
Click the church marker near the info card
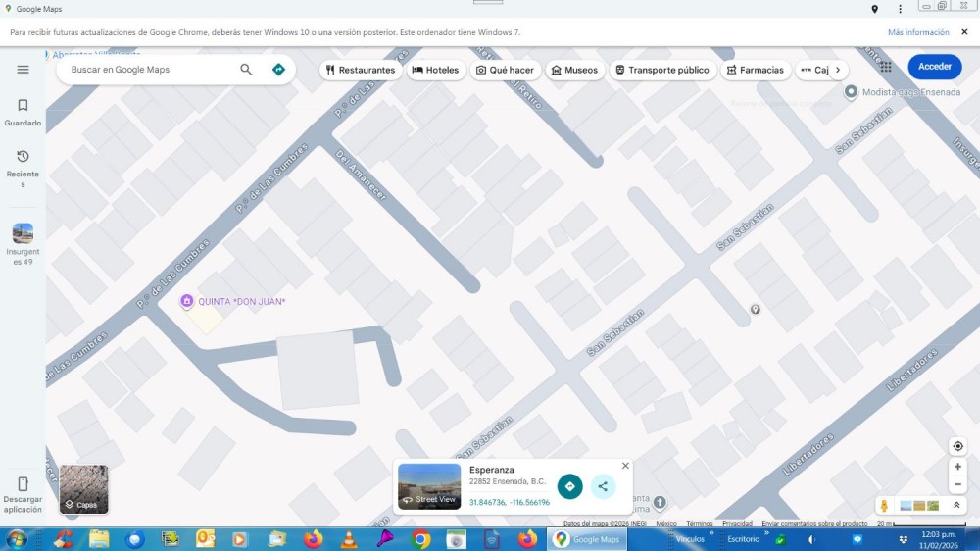coord(660,502)
